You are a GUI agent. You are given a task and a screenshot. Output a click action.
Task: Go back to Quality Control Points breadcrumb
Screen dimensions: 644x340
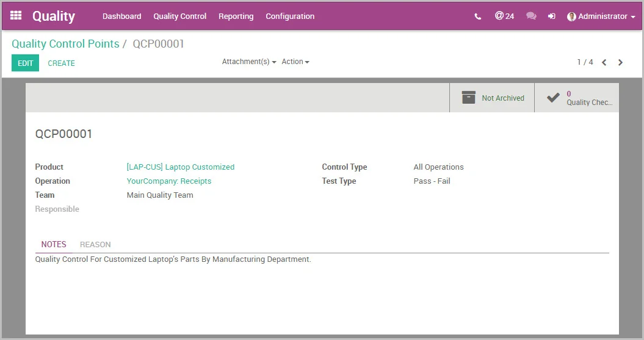(65, 43)
